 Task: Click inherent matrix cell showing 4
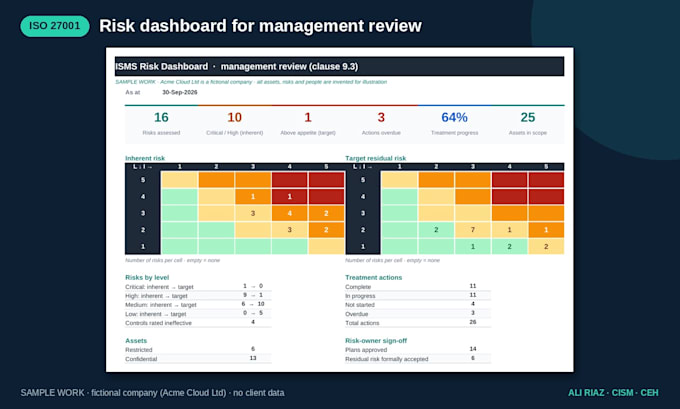point(290,213)
